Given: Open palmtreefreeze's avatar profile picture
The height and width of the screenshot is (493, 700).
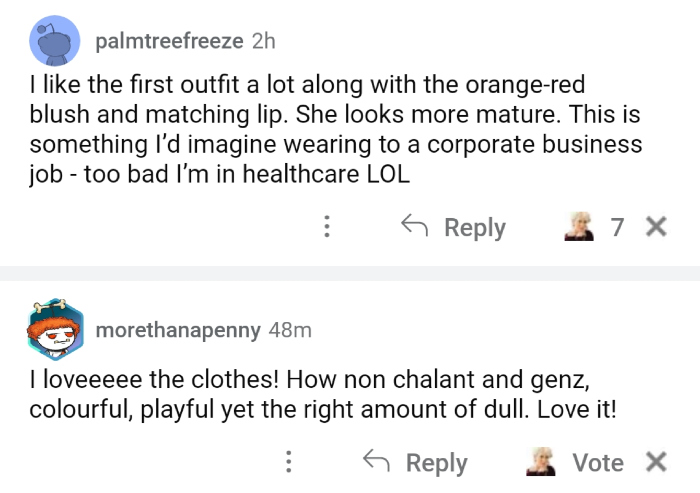Looking at the screenshot, I should [56, 41].
